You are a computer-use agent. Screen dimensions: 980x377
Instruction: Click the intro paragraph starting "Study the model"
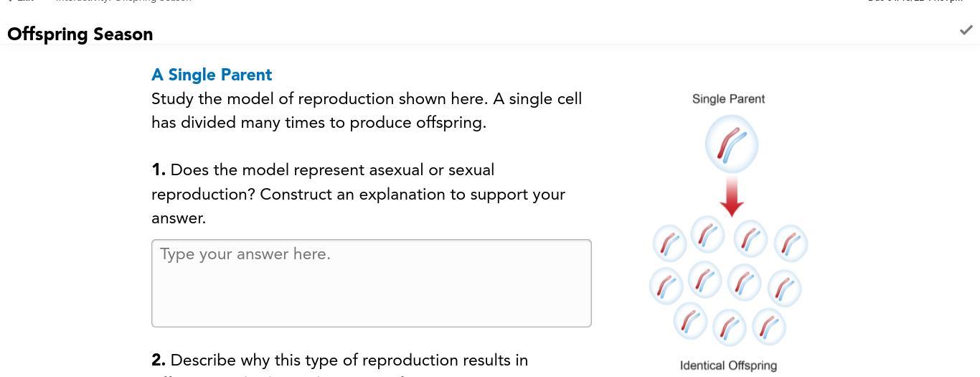tap(367, 111)
